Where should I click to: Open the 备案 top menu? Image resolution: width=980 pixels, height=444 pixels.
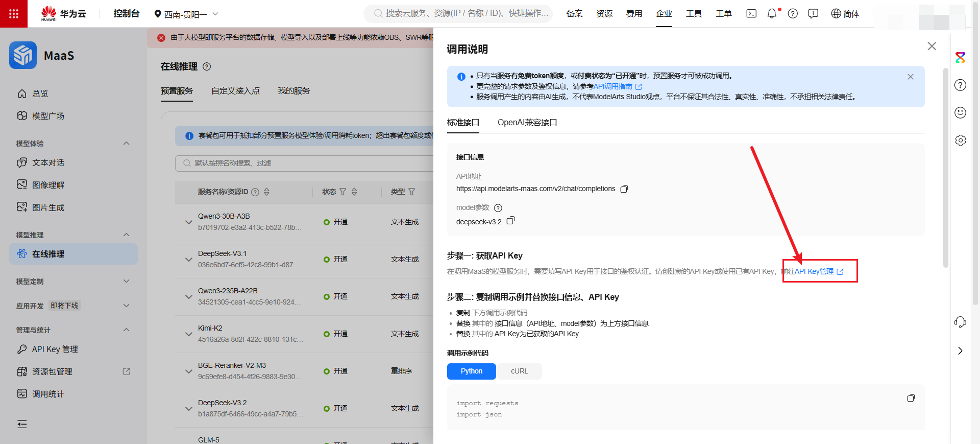[574, 14]
